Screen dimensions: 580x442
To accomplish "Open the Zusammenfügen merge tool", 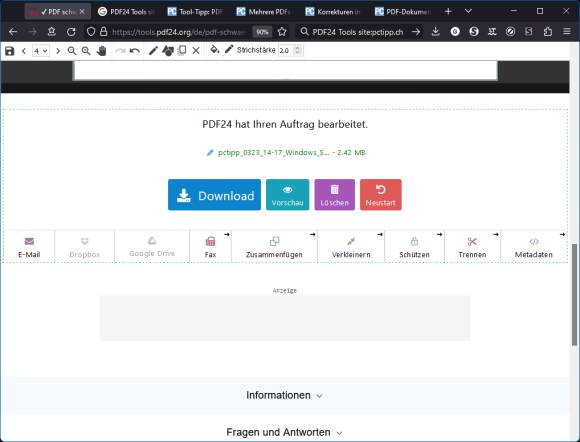I will coord(274,247).
